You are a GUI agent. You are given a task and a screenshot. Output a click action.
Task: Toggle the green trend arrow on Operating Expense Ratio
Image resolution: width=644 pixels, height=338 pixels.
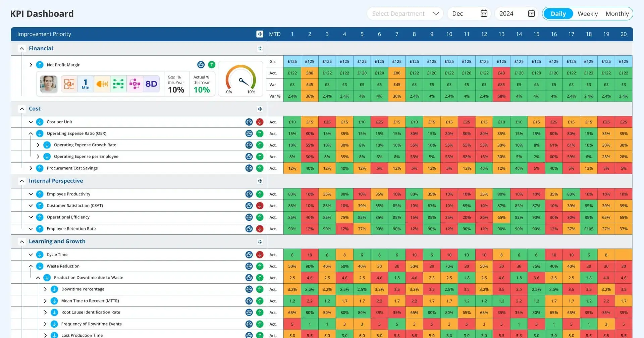(260, 133)
